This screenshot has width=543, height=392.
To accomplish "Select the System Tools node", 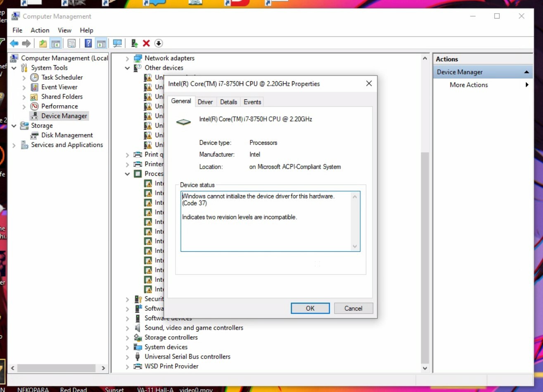I will pos(49,68).
